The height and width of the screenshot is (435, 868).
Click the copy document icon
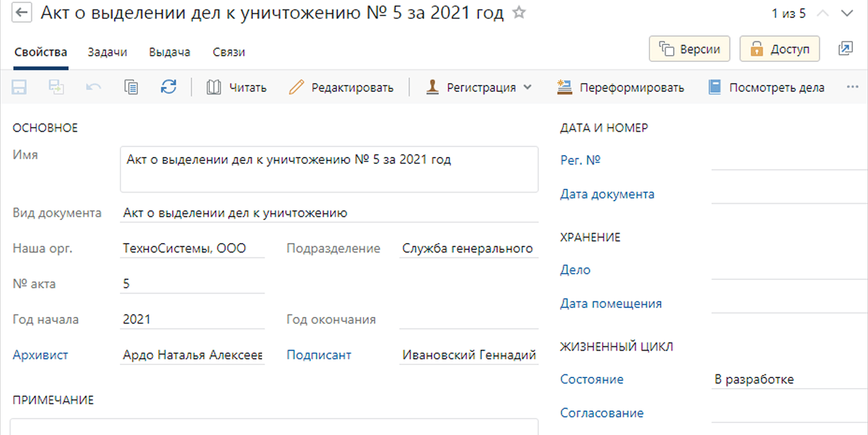(x=131, y=87)
